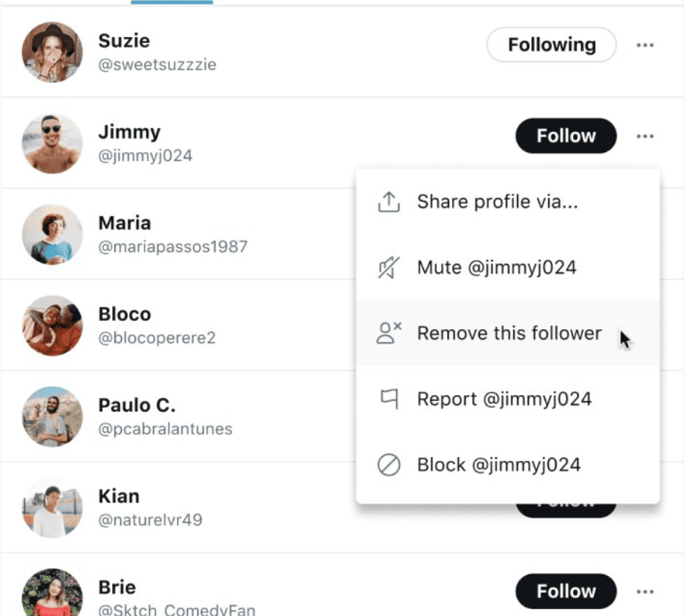This screenshot has height=616, width=692.
Task: Choose Share profile via... from menu
Action: click(497, 202)
